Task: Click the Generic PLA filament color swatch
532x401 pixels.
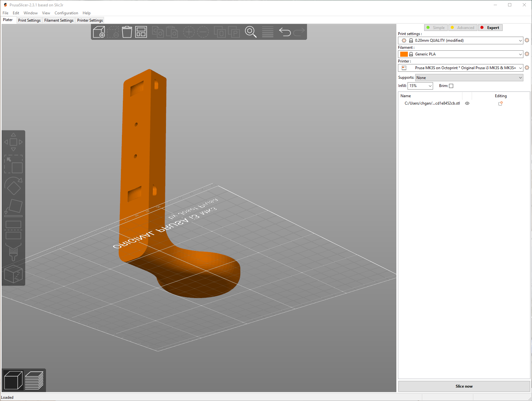Action: (x=404, y=54)
